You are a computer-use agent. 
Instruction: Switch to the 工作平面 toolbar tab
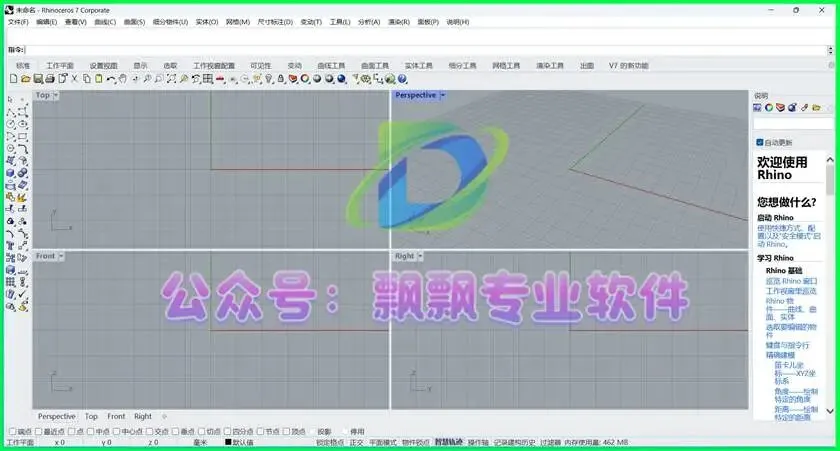click(60, 65)
